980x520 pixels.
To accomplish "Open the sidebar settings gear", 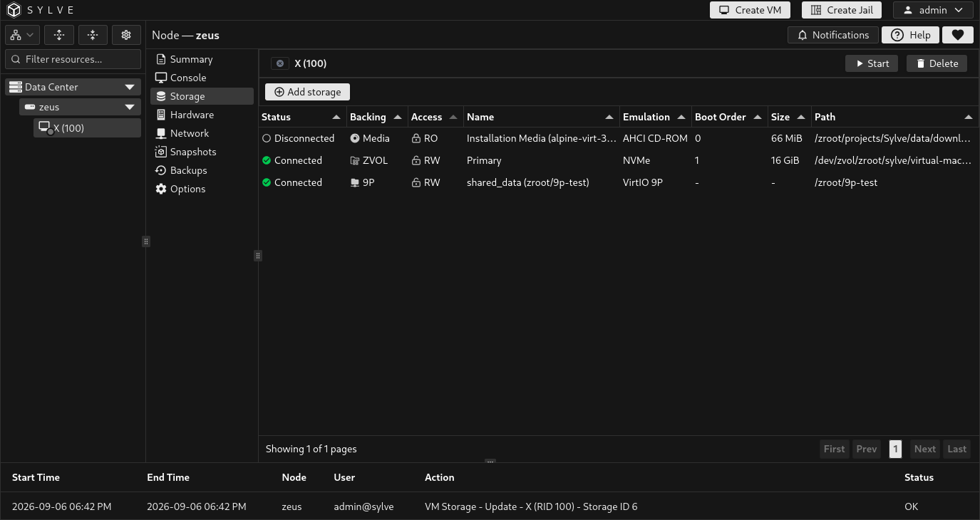I will pos(126,35).
